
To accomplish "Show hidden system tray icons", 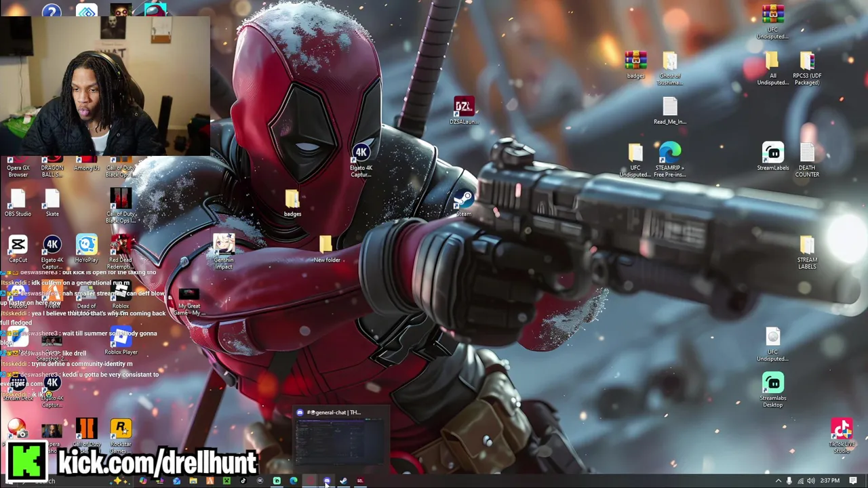I will click(778, 481).
